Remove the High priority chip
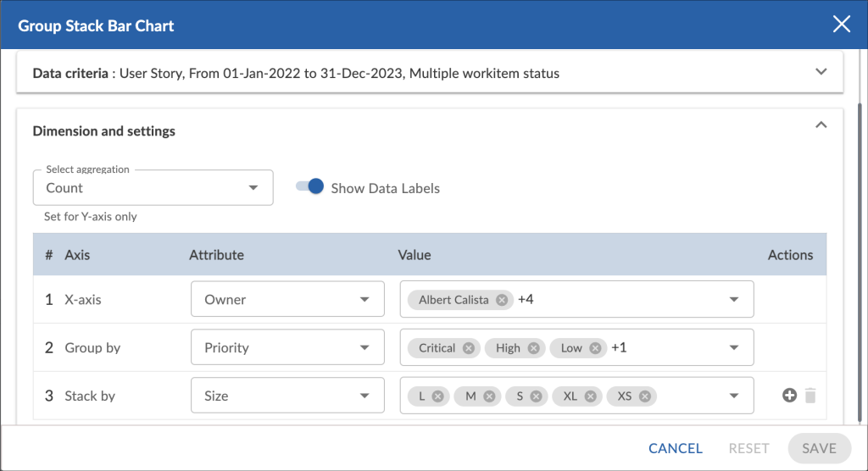868x471 pixels. click(x=533, y=348)
